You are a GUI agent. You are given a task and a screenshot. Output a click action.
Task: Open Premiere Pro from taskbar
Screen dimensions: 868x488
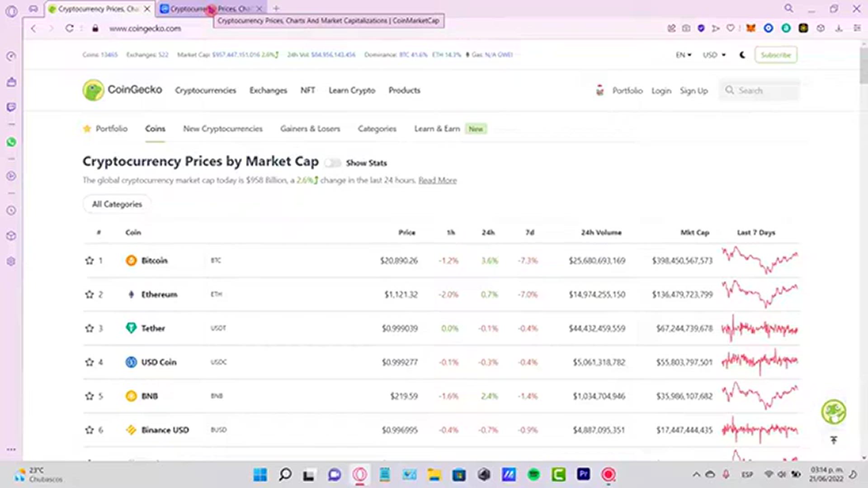[583, 474]
